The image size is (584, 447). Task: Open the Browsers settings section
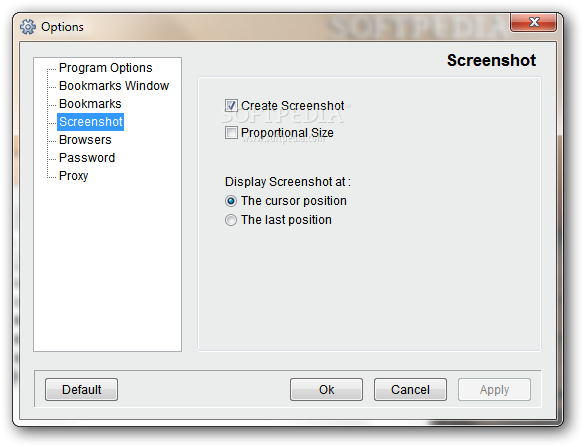point(85,140)
